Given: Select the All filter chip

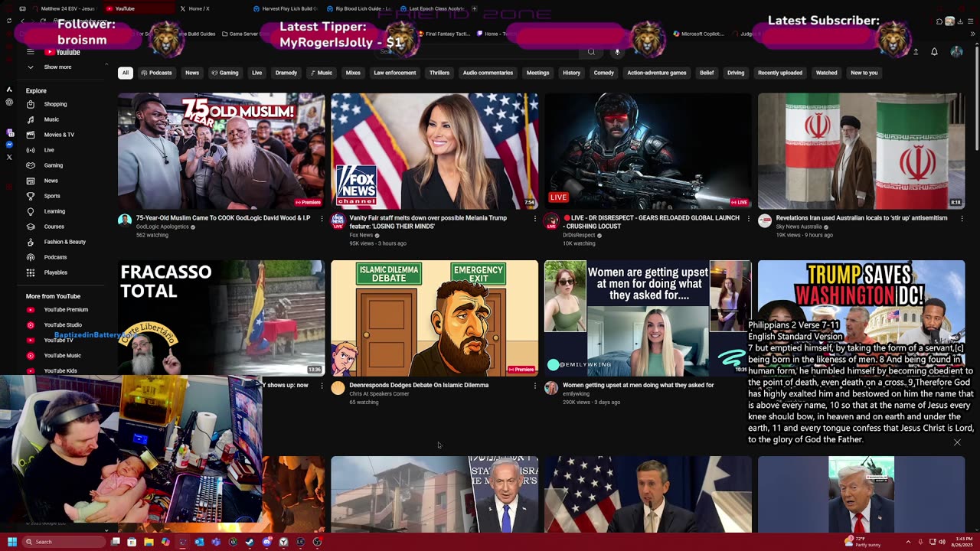Looking at the screenshot, I should (x=125, y=73).
